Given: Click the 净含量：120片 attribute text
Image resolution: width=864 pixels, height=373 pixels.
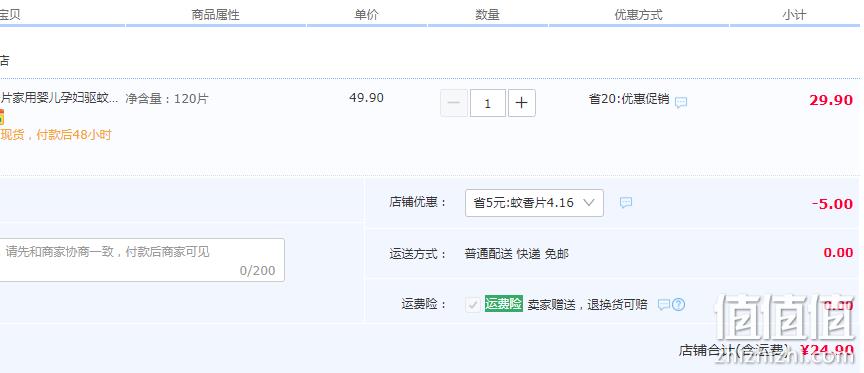Looking at the screenshot, I should tap(167, 99).
